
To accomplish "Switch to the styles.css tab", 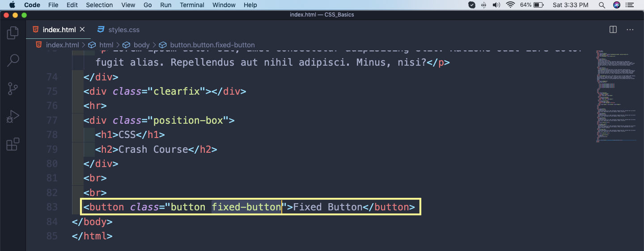I will (118, 29).
